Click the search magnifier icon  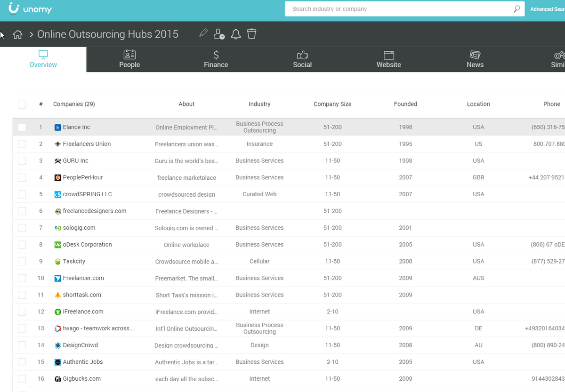(517, 9)
